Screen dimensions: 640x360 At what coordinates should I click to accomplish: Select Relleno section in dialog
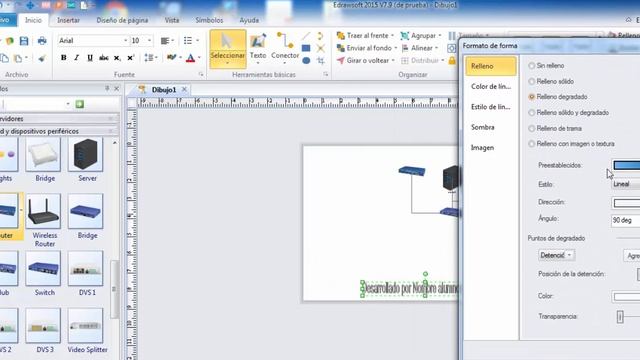coord(491,66)
